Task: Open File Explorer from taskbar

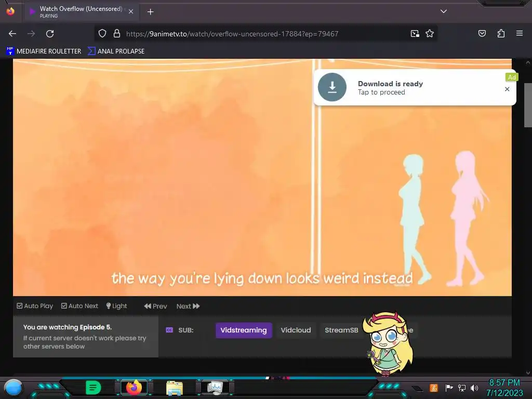Action: pyautogui.click(x=175, y=388)
